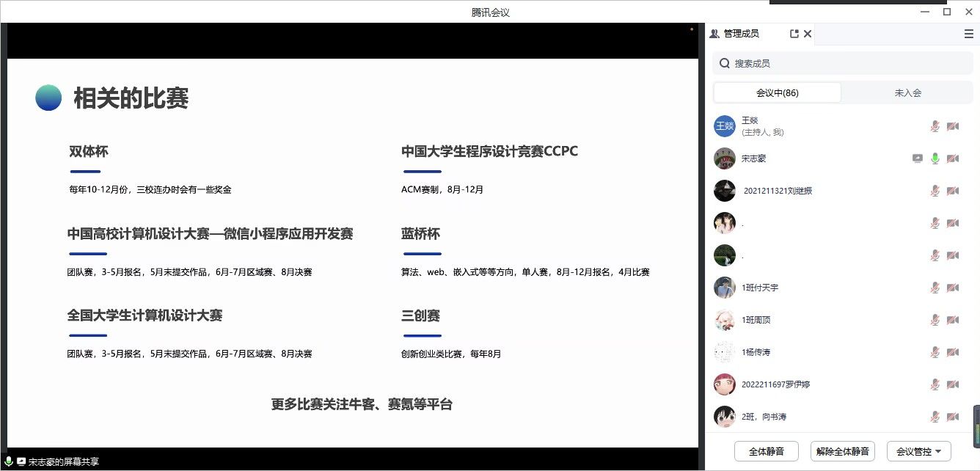Pop out the member management panel
The height and width of the screenshot is (471, 980).
794,34
